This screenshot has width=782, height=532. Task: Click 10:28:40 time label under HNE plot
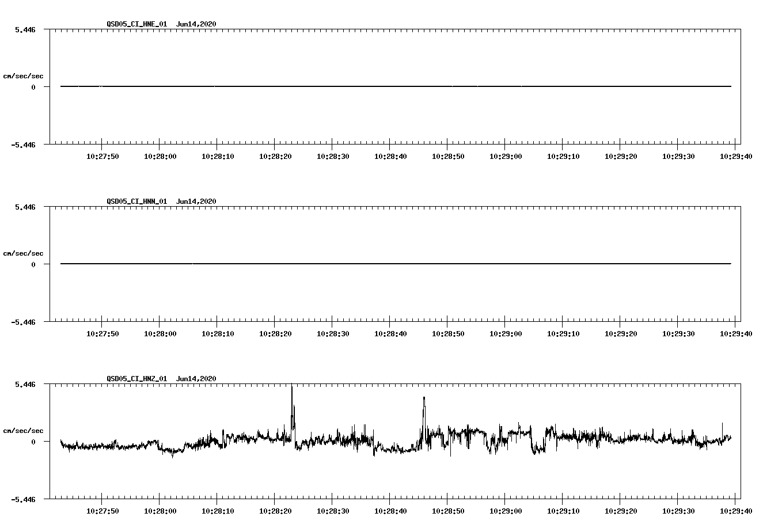click(390, 156)
